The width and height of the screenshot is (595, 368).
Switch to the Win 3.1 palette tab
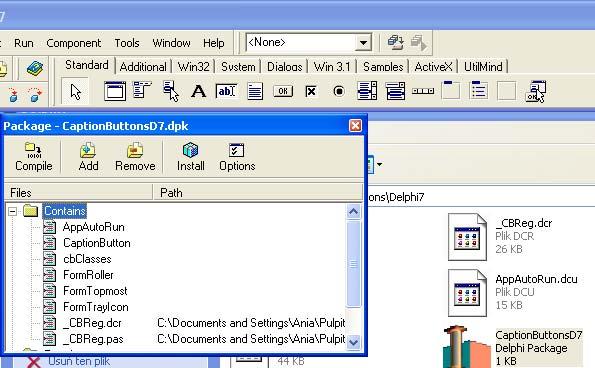[332, 67]
